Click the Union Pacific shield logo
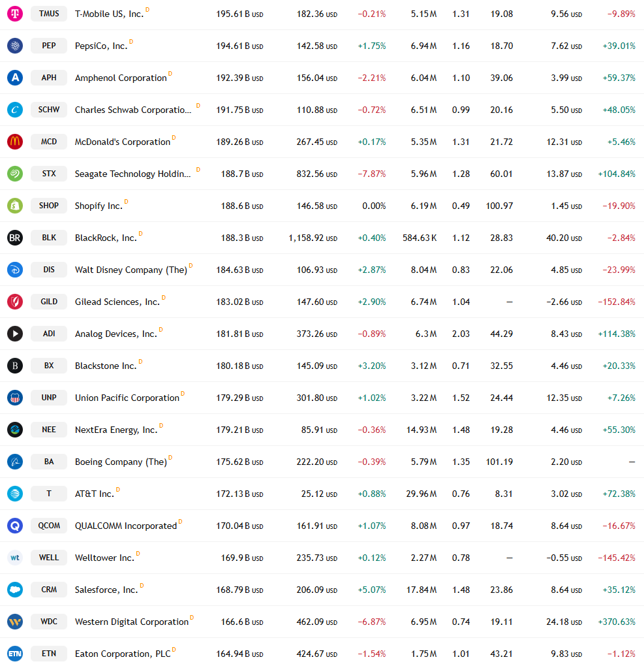The height and width of the screenshot is (668, 644). click(x=15, y=398)
